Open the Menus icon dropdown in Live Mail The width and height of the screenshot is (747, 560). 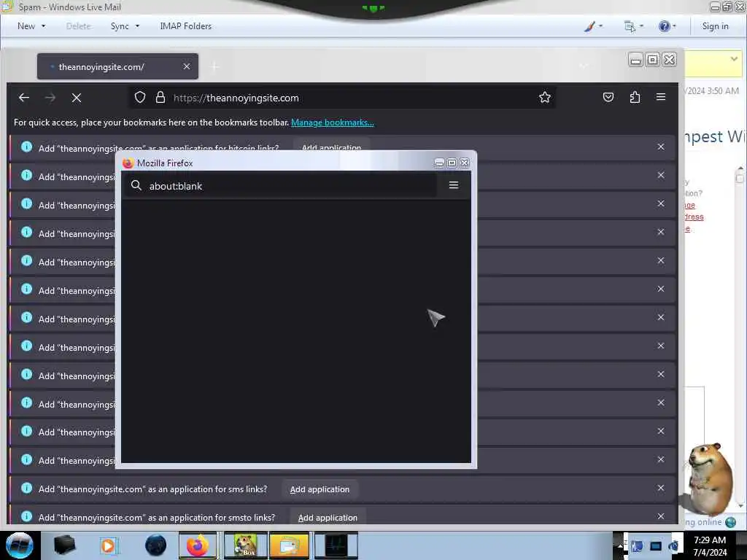[x=634, y=26]
